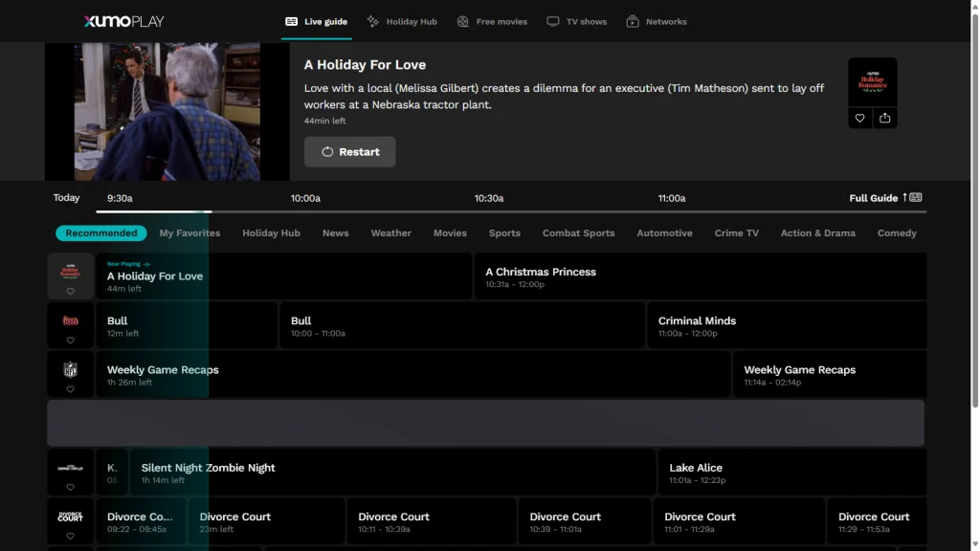This screenshot has width=980, height=551.
Task: Click the Xumo Play logo
Action: [123, 21]
